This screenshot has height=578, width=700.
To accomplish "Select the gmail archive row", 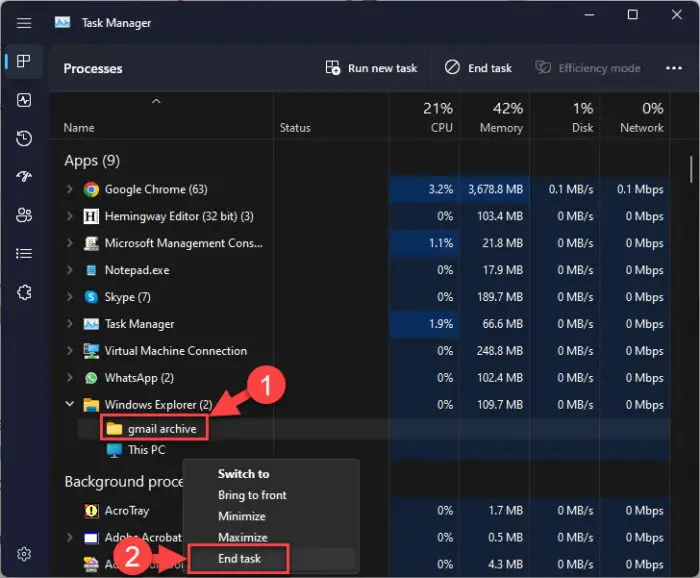I will [x=373, y=429].
